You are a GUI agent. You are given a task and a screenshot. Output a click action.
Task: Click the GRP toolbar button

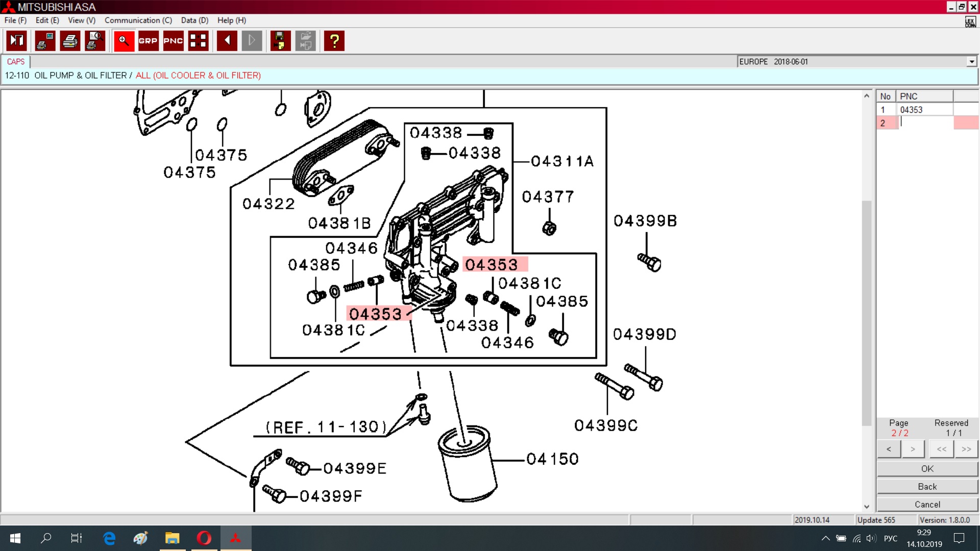[148, 41]
